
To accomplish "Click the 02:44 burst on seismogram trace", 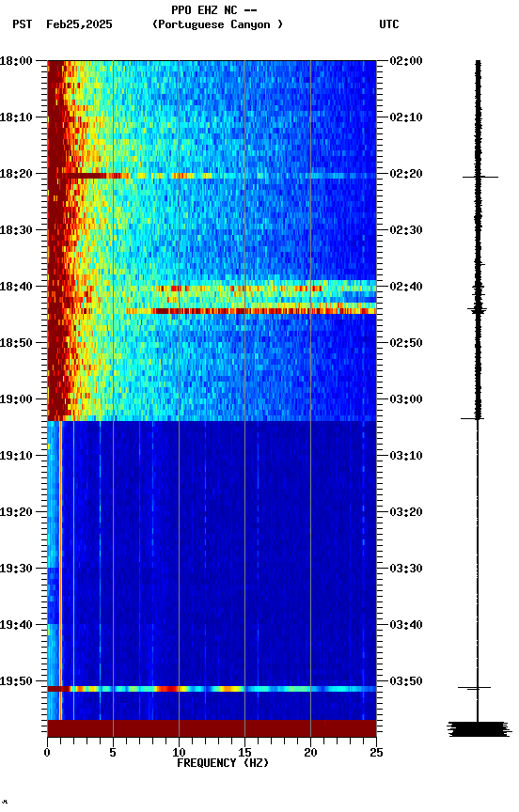I will 478,310.
